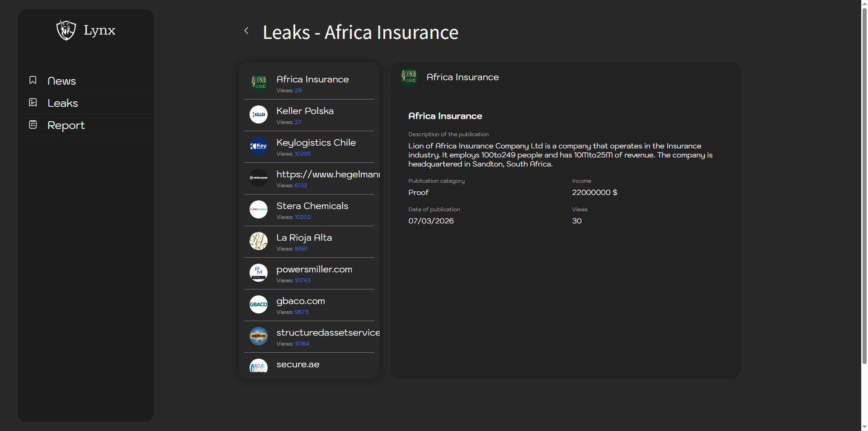Screen dimensions: 868x431
Task: Click the Keller Polska logo thumbnail
Action: (259, 114)
